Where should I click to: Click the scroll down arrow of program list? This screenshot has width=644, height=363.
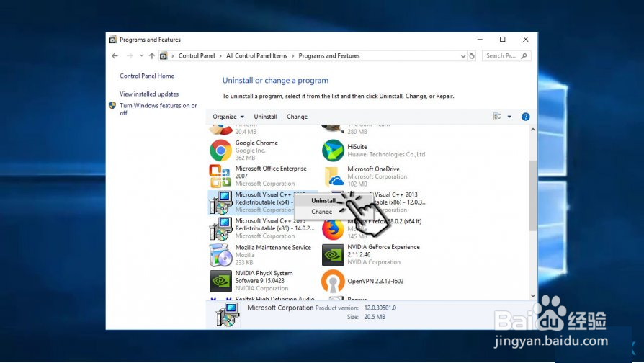click(x=532, y=295)
